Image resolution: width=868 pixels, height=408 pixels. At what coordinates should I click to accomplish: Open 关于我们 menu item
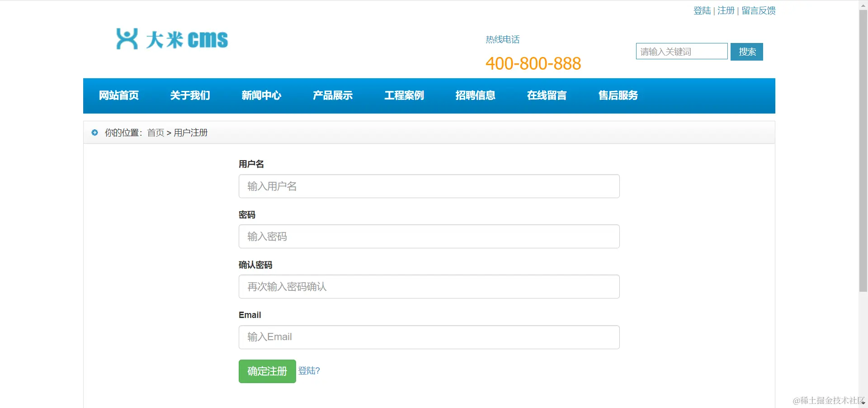pos(190,95)
